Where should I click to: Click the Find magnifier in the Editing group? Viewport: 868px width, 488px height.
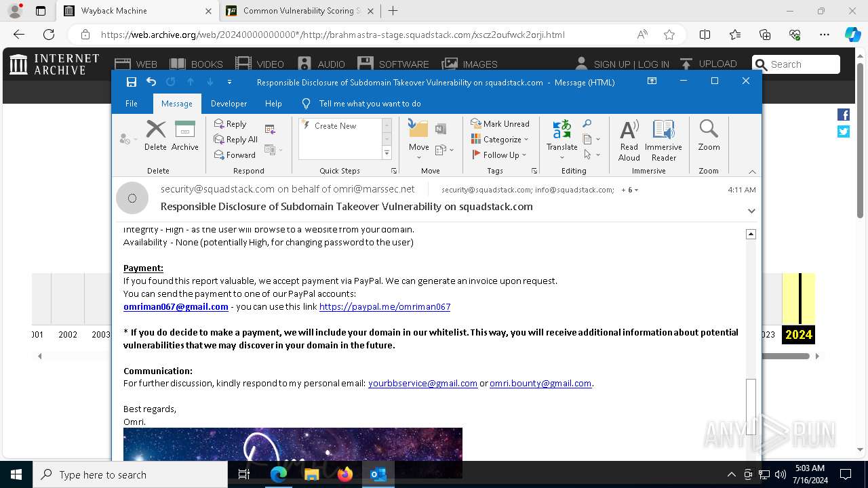coord(587,123)
